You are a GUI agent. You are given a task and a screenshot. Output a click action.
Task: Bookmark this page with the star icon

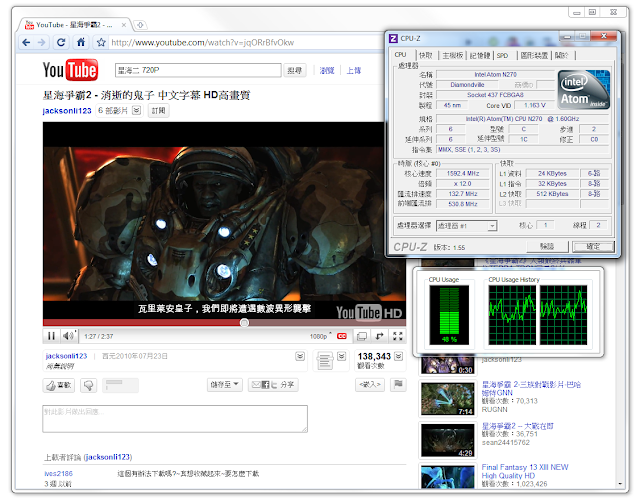click(x=101, y=42)
